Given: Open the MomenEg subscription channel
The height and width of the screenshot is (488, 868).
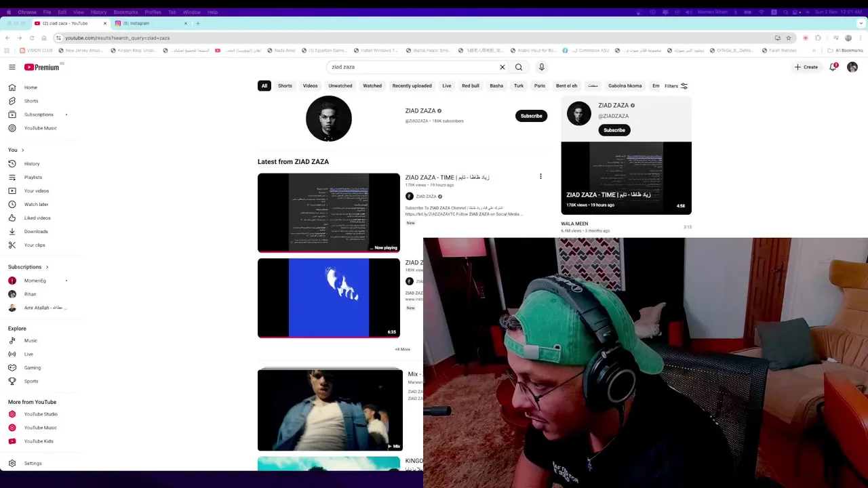Looking at the screenshot, I should [x=35, y=281].
